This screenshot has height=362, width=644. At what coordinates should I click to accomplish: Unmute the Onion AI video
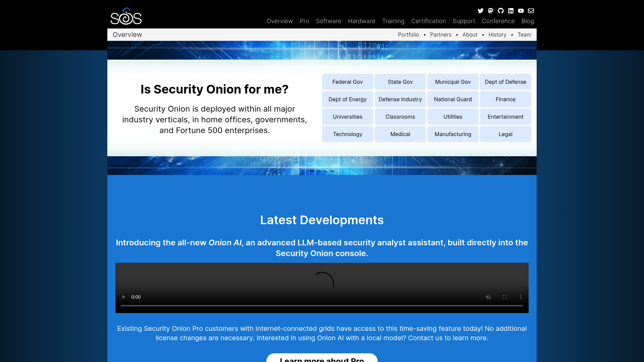click(488, 297)
